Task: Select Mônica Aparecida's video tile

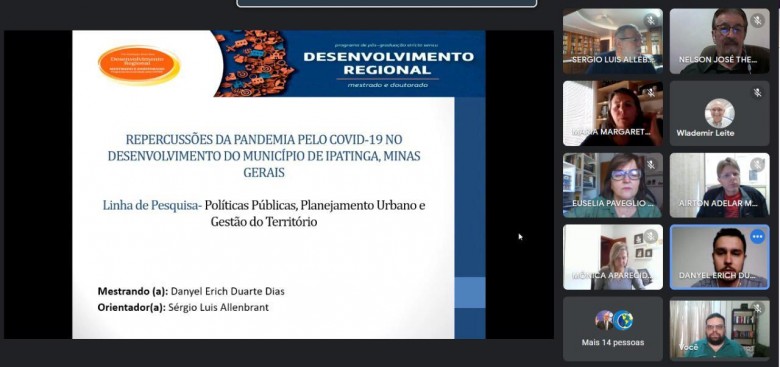Action: (x=613, y=257)
